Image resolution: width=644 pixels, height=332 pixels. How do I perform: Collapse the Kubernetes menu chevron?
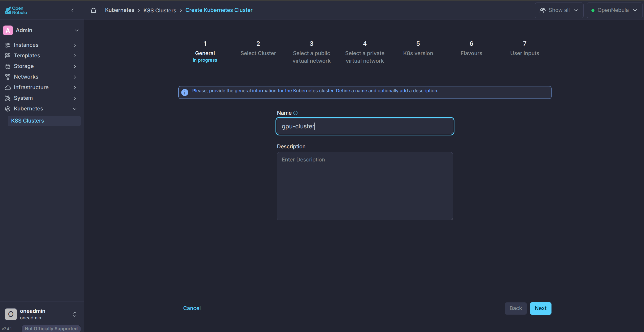(75, 109)
